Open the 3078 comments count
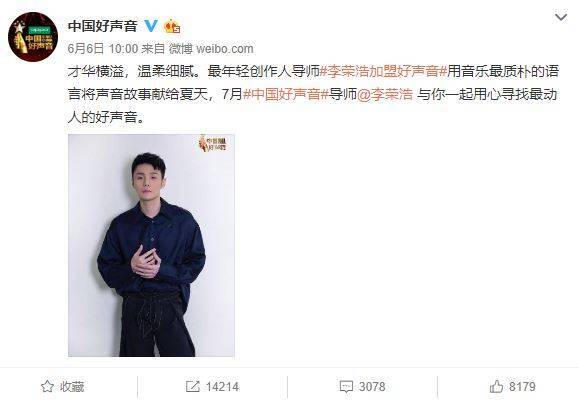 click(372, 387)
